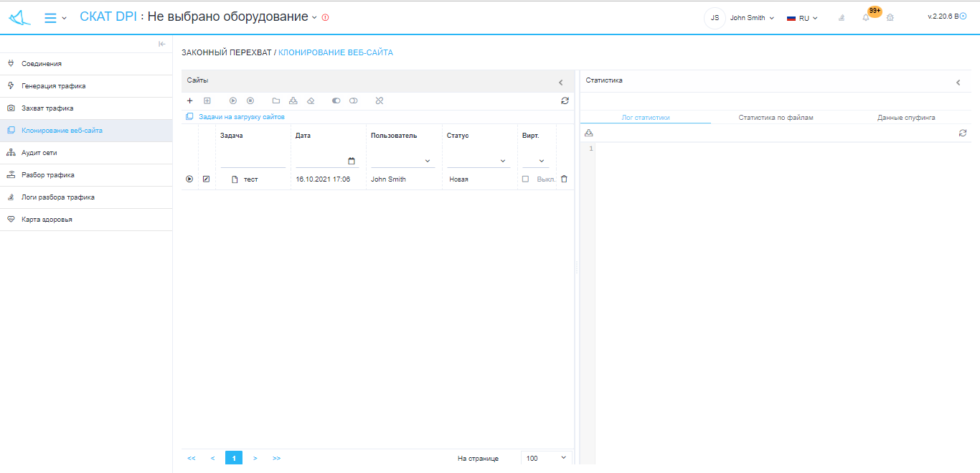
Task: Click the filled toggle icon in the toolbar
Action: click(336, 101)
